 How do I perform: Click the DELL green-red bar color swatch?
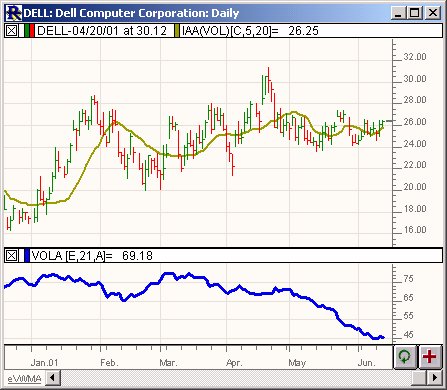[29, 31]
